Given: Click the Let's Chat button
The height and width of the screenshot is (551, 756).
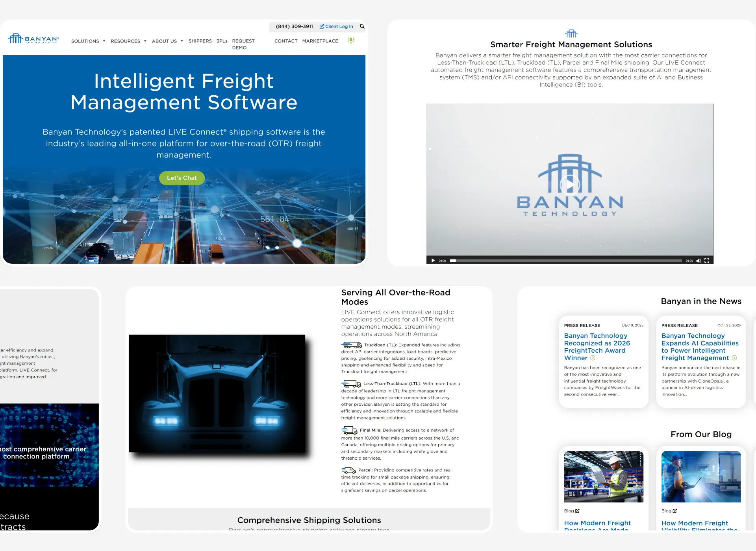Looking at the screenshot, I should (182, 178).
